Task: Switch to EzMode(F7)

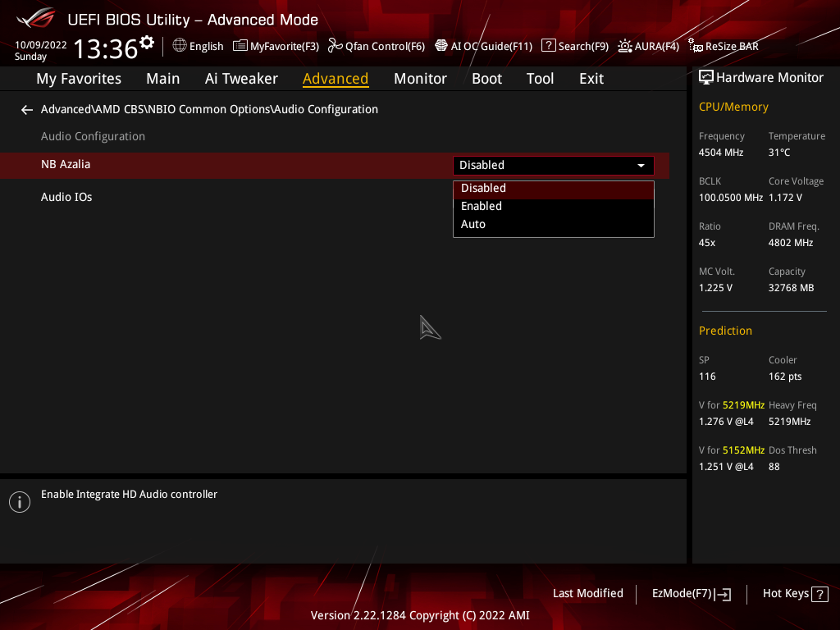Action: 691,594
